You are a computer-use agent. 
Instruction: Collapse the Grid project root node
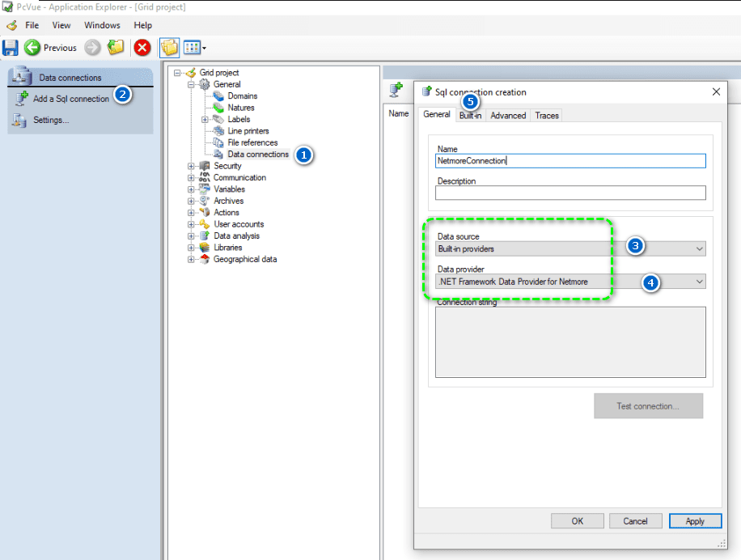pos(177,73)
